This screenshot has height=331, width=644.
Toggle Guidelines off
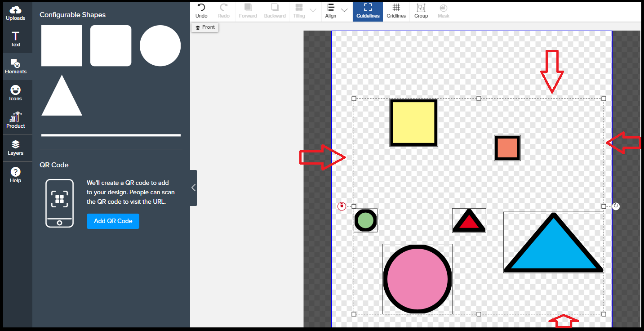[x=368, y=11]
